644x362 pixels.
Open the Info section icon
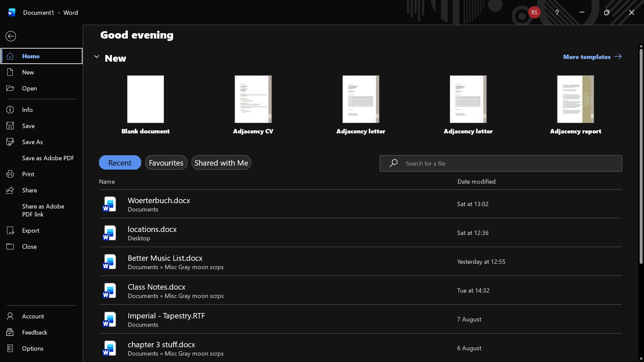[10, 110]
